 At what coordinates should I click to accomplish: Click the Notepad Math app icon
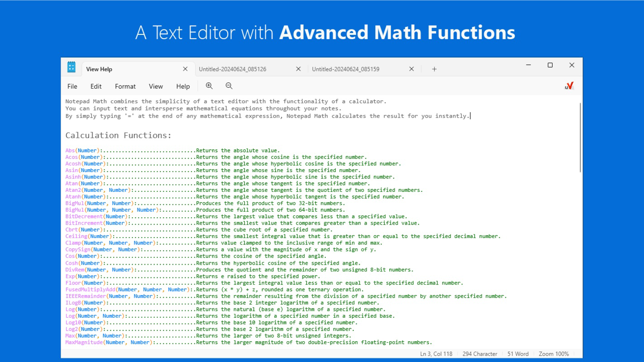pos(72,66)
